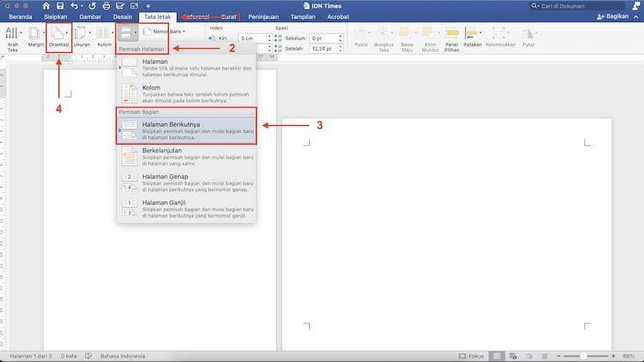The height and width of the screenshot is (362, 644).
Task: Click the Kelompokkan group icon
Action: (499, 33)
